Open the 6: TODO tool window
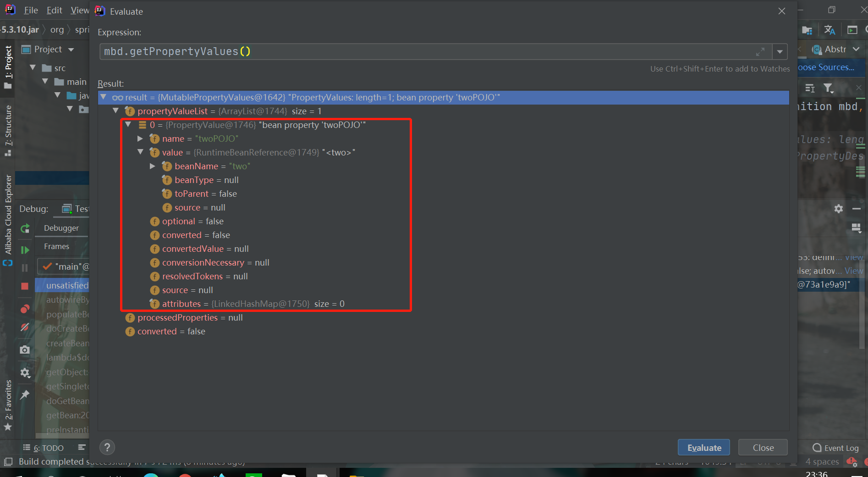 point(44,448)
